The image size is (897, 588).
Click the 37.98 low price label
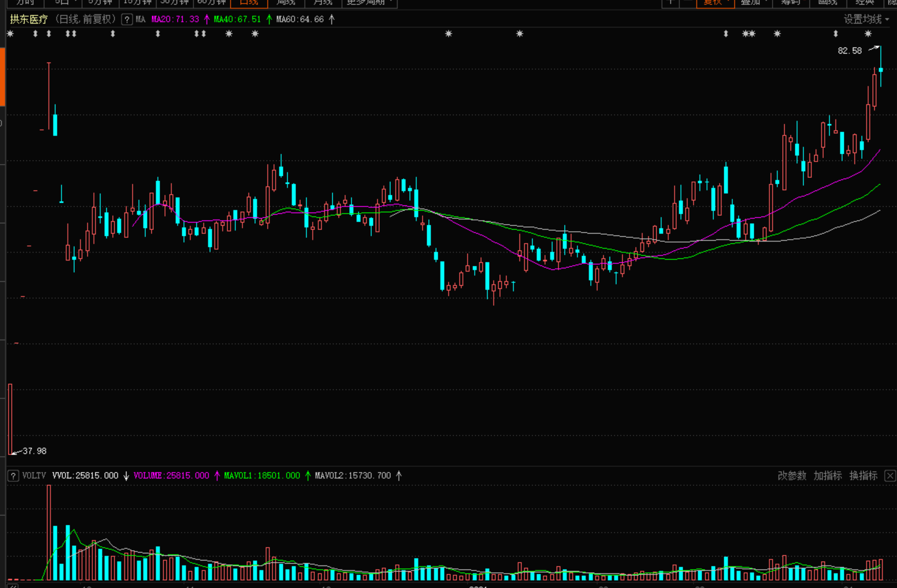click(35, 451)
